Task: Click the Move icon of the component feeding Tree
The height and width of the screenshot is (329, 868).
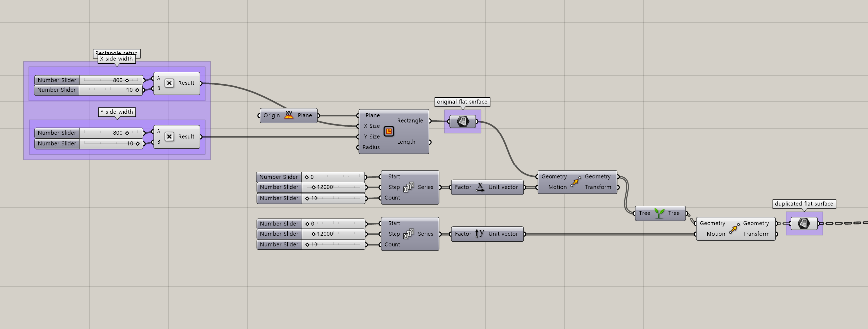Action: point(576,182)
